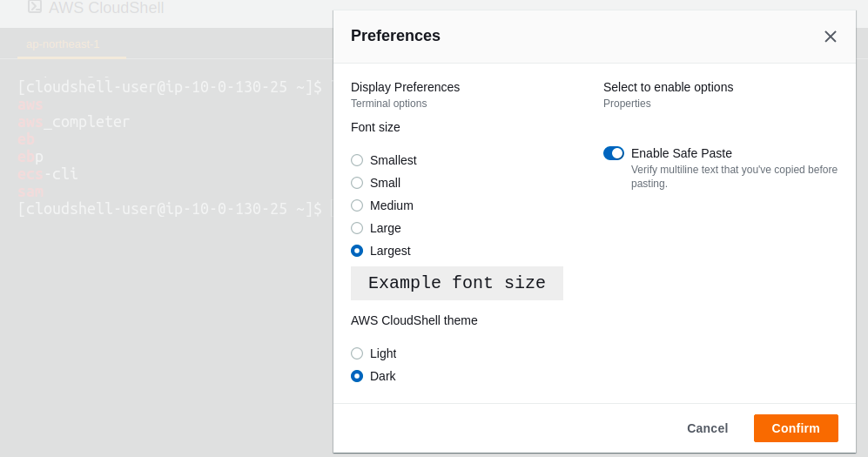Screen dimensions: 868x457
Task: Choose the Medium font size
Action: tap(357, 205)
